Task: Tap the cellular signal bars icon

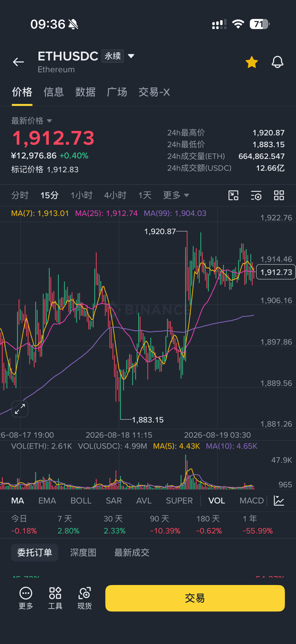Action: coord(219,24)
